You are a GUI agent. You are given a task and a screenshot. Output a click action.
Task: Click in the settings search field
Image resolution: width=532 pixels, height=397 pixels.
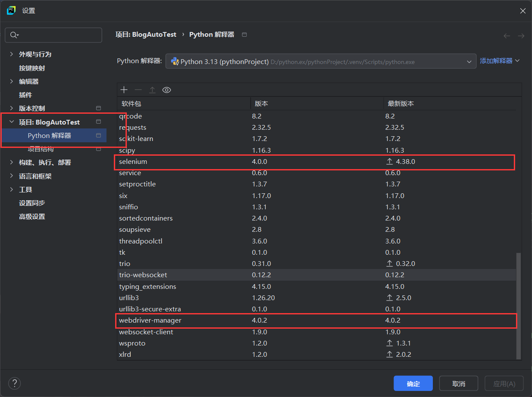pyautogui.click(x=54, y=35)
